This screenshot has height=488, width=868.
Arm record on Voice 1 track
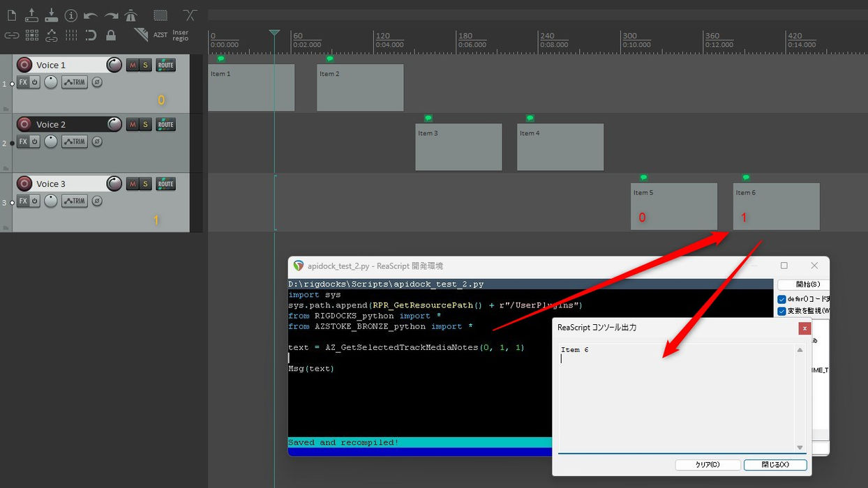(x=24, y=65)
